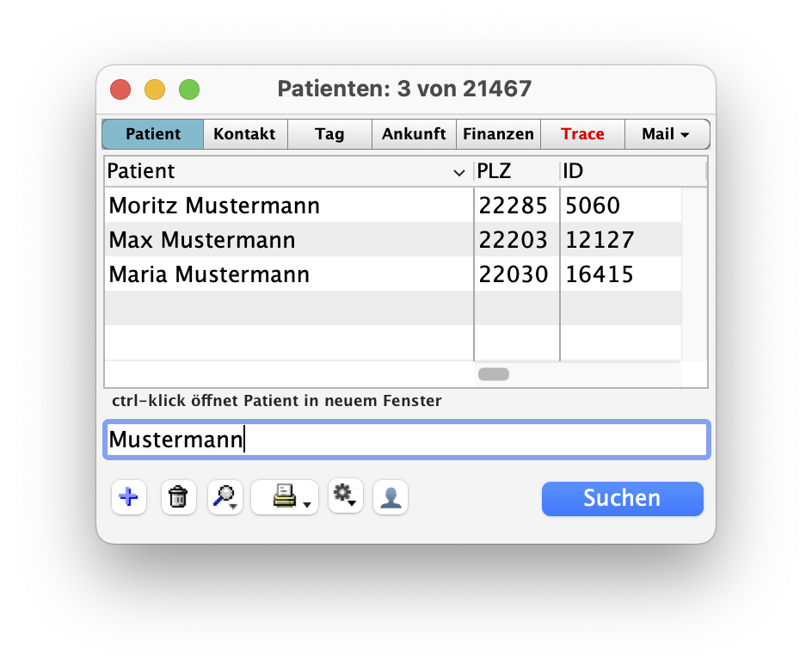This screenshot has width=812, height=671.
Task: Expand the Mail dropdown tab
Action: point(667,134)
